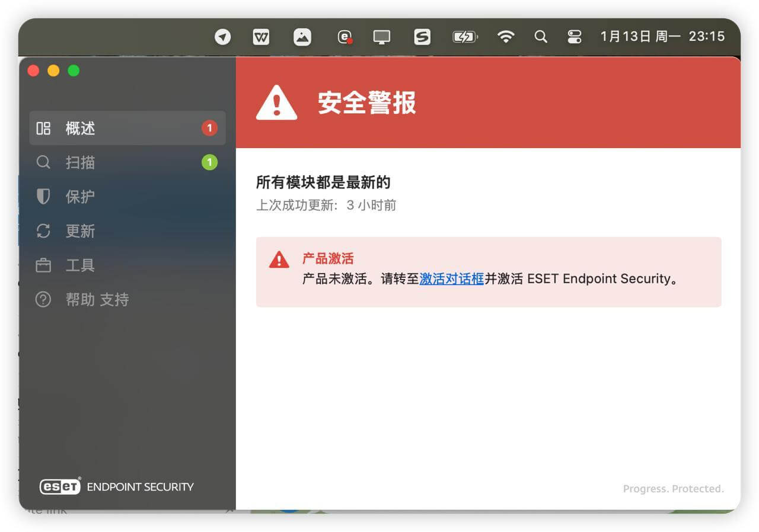The image size is (759, 532).
Task: Open the location arrow menu bar icon
Action: coord(223,37)
